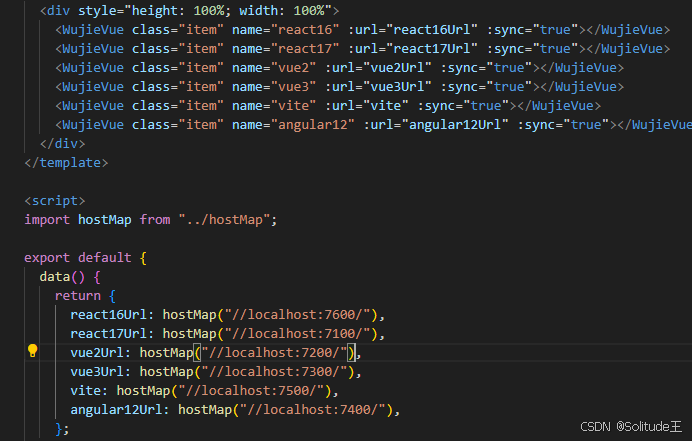This screenshot has height=441, width=692.
Task: Click the closing </template> tag
Action: (66, 162)
